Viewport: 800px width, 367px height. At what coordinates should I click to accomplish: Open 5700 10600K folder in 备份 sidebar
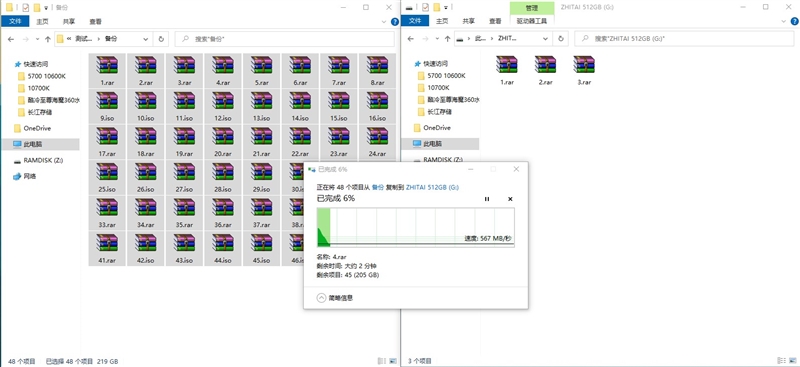tap(42, 76)
